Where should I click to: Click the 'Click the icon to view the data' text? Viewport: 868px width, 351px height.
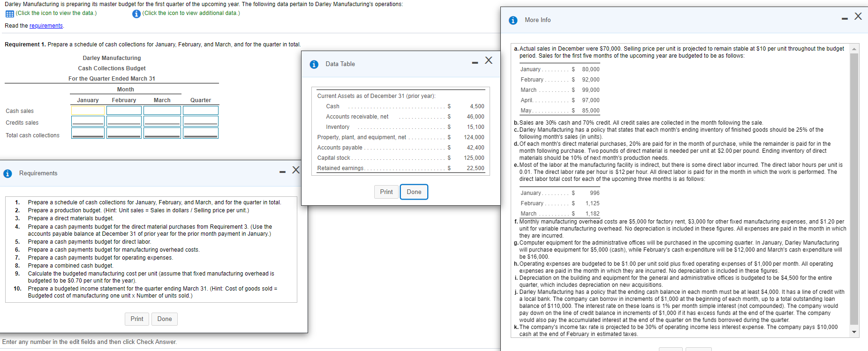pos(56,13)
